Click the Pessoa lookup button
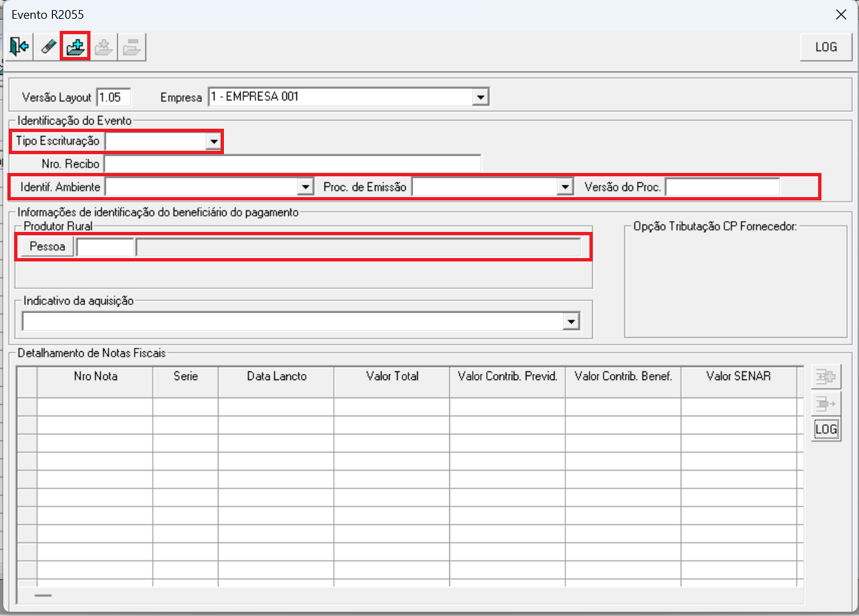Viewport: 859px width, 616px height. [x=47, y=247]
